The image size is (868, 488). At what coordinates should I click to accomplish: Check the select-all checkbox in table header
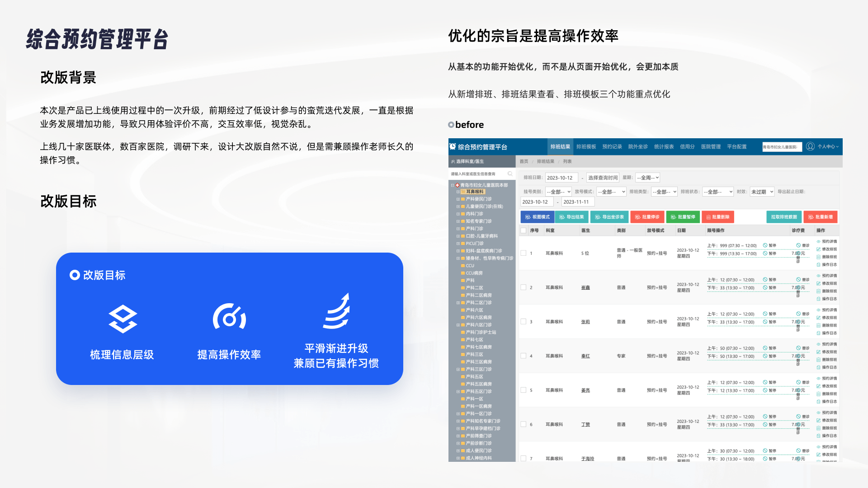[x=524, y=230]
